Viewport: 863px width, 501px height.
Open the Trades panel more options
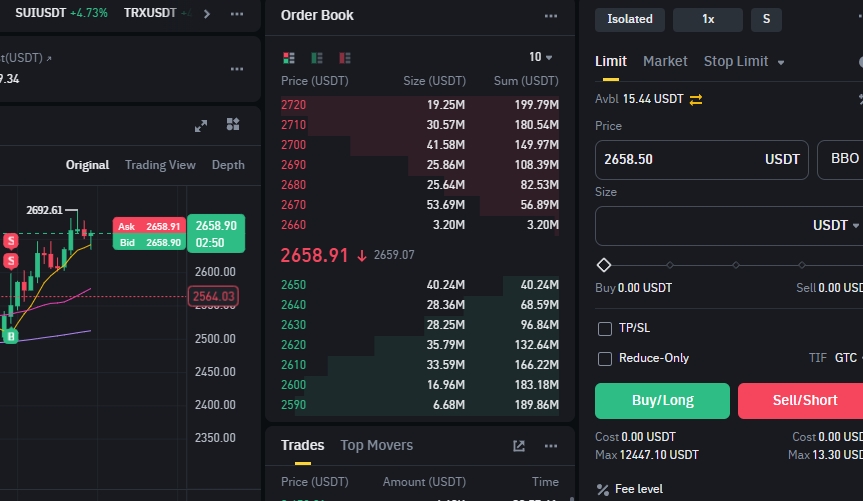pos(550,446)
